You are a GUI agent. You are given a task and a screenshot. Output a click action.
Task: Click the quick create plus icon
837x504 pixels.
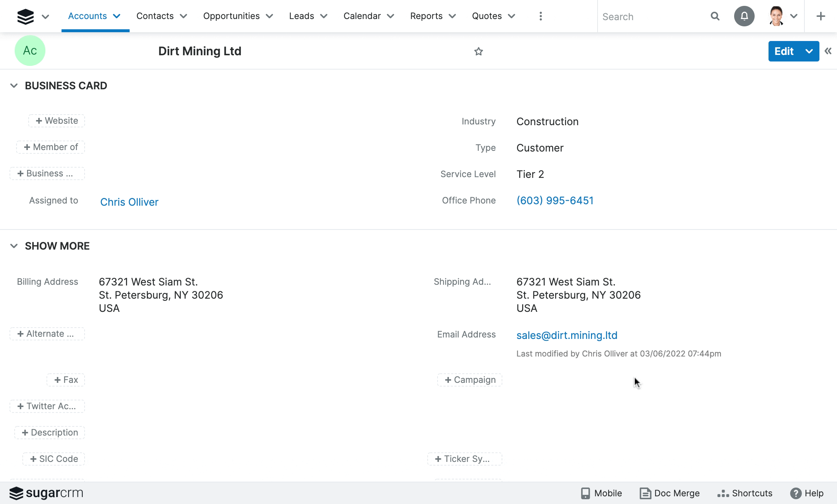pyautogui.click(x=821, y=16)
